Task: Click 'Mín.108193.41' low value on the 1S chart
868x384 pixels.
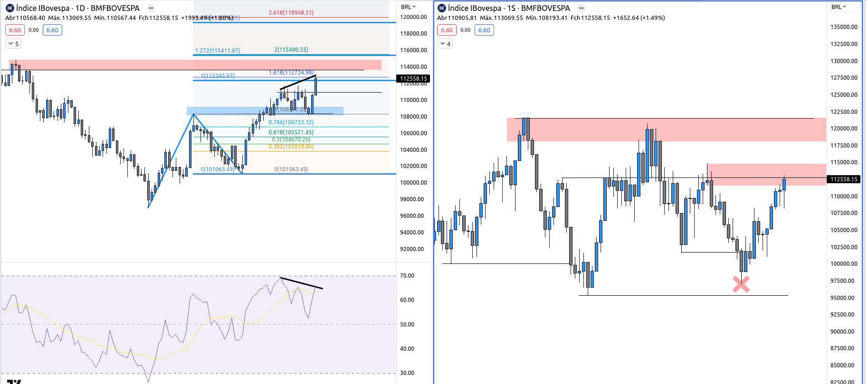Action: (x=546, y=18)
